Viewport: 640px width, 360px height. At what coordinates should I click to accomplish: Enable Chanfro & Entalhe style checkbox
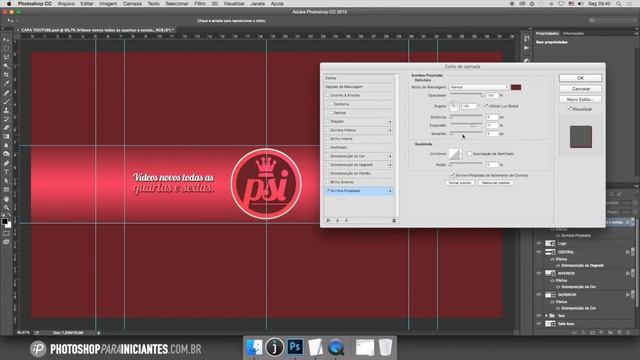328,96
